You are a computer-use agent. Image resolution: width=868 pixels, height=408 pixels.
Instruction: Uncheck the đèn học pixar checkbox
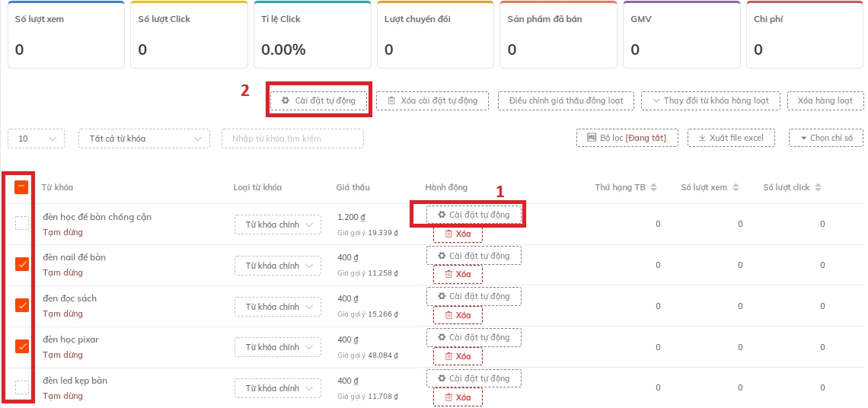[x=22, y=346]
